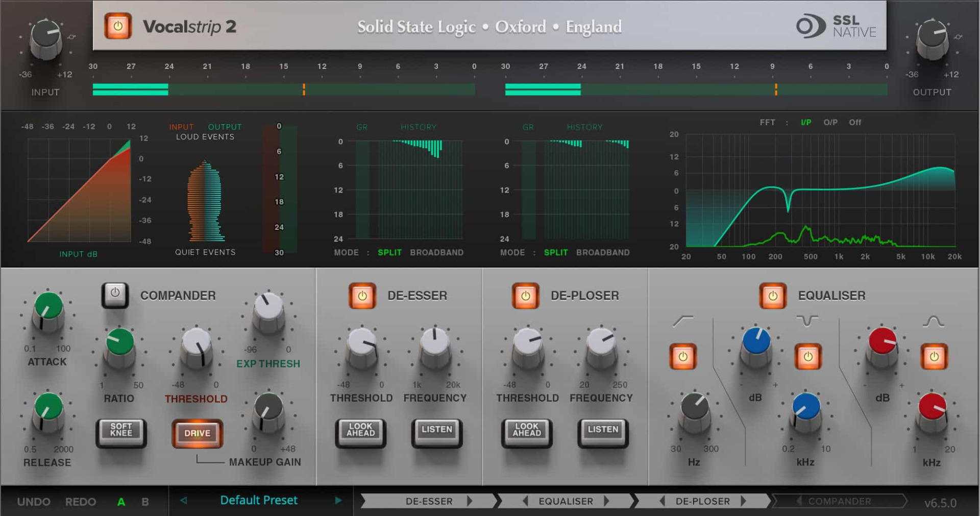Click the De-Ploser Threshold knob
This screenshot has width=980, height=516.
[528, 347]
